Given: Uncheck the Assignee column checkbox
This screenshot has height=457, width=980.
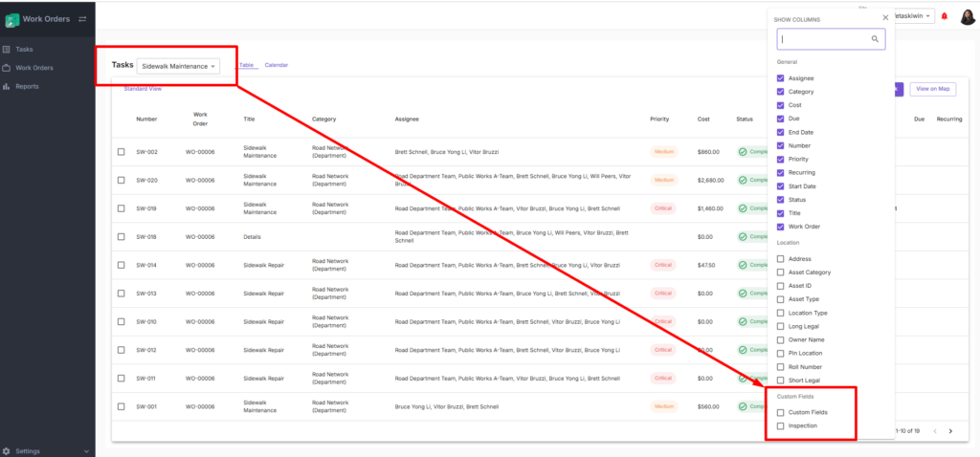Looking at the screenshot, I should pos(781,78).
